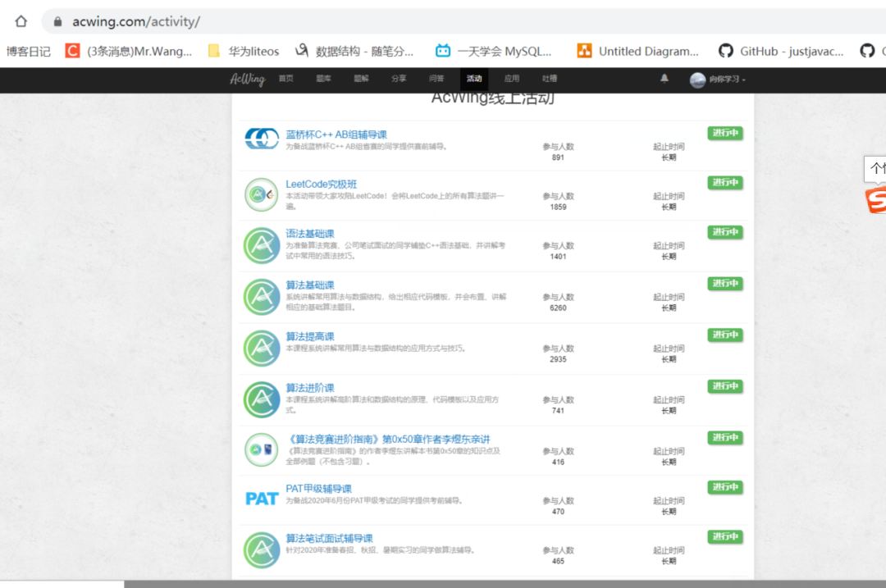Open the 算法基础课 link
Screen dimensions: 886x588
coord(309,285)
